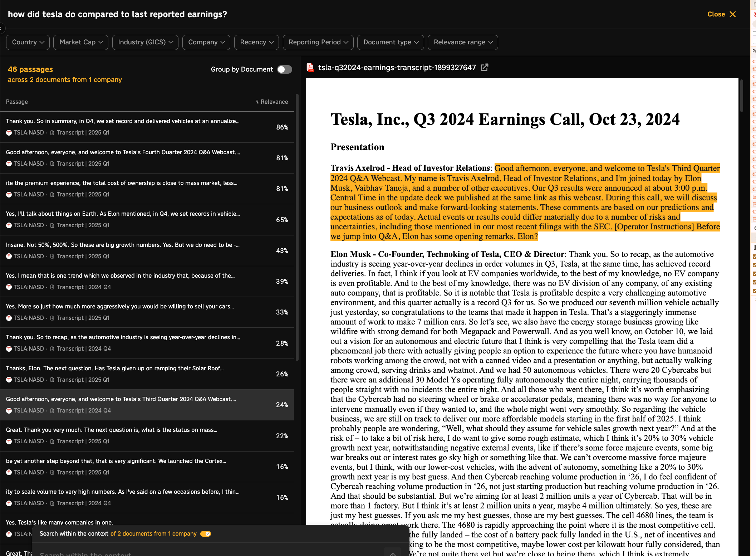Sort passages by Relevance column

tap(272, 102)
